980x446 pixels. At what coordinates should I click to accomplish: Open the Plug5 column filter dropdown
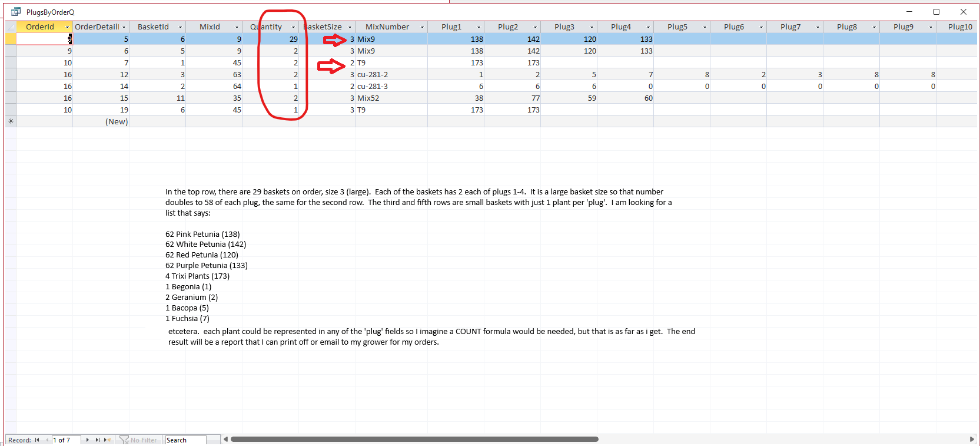(705, 27)
